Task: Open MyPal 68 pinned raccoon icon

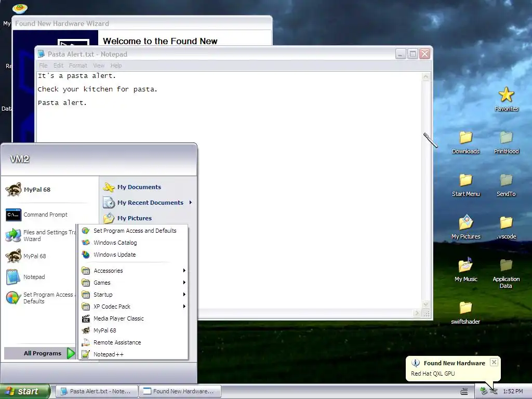Action: (x=14, y=190)
